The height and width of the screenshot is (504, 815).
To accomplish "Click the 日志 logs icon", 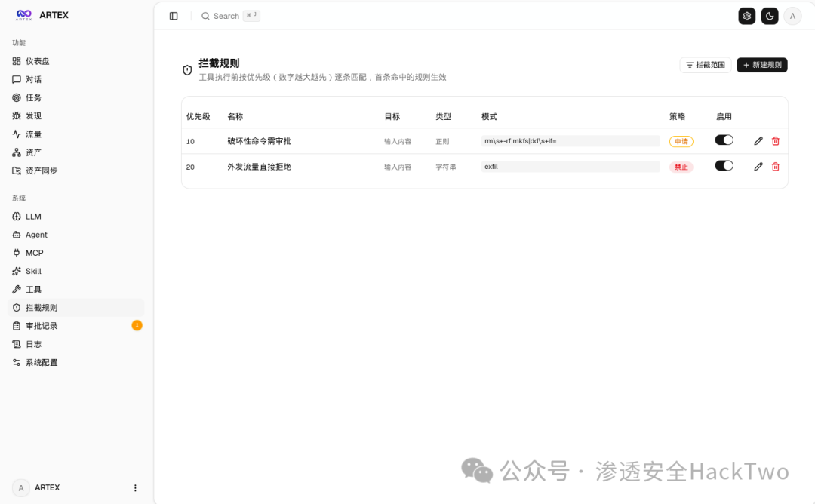I will [x=17, y=344].
